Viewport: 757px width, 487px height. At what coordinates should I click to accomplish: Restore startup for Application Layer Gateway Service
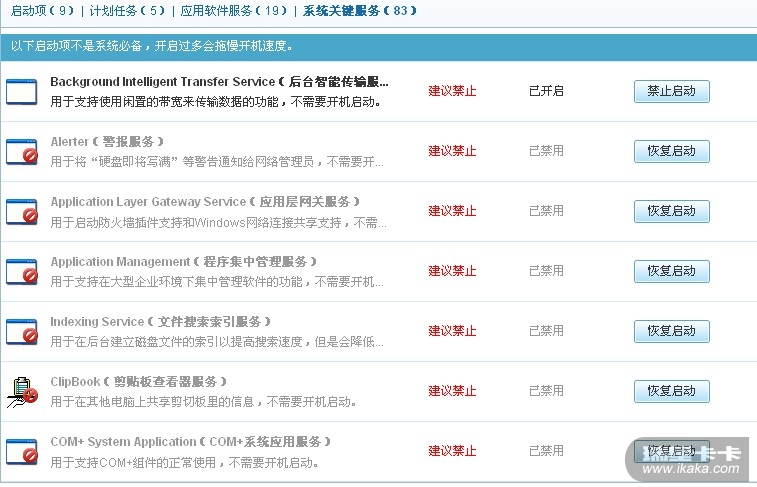(x=672, y=211)
